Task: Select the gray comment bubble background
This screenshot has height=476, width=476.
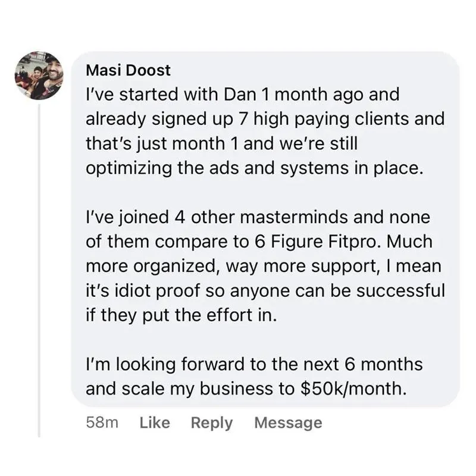Action: (x=265, y=229)
